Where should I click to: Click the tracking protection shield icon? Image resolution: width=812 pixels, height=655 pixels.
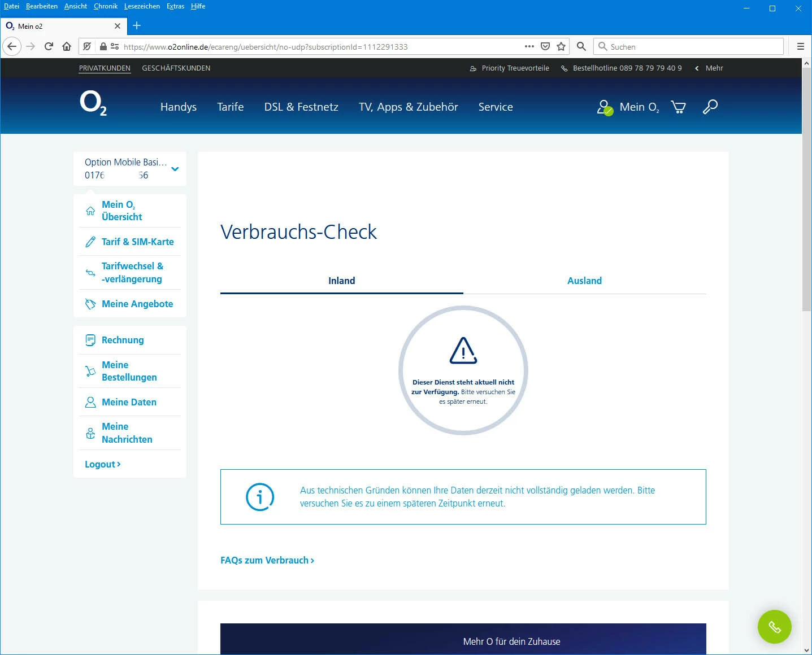click(x=86, y=46)
